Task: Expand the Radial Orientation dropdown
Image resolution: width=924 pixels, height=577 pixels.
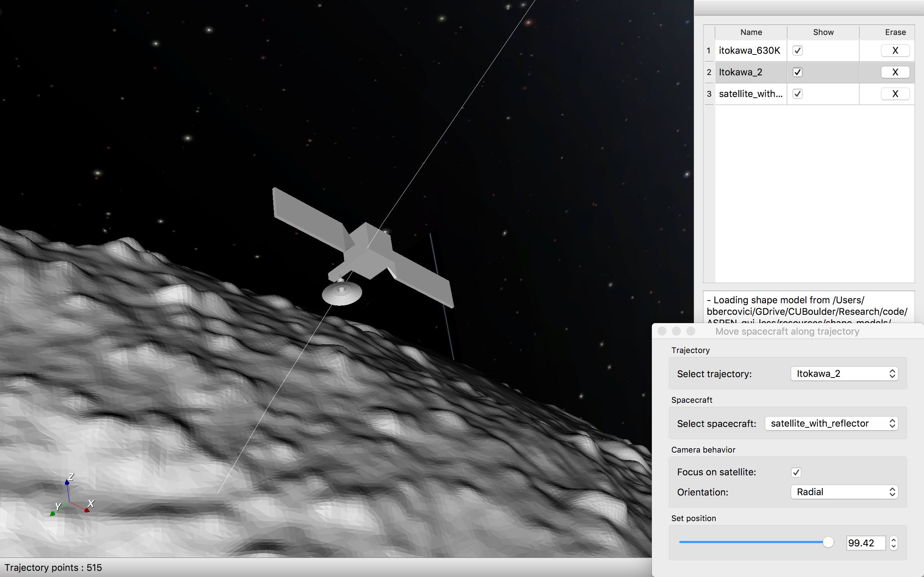Action: (844, 492)
